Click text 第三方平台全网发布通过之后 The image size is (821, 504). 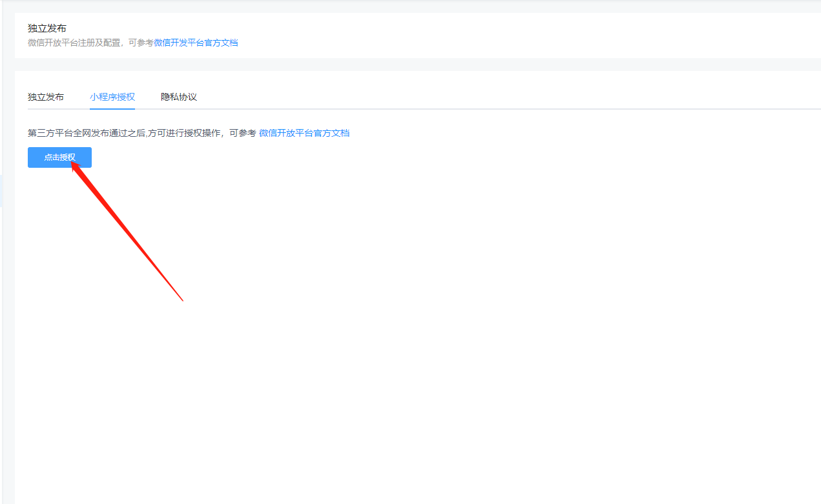click(x=87, y=133)
